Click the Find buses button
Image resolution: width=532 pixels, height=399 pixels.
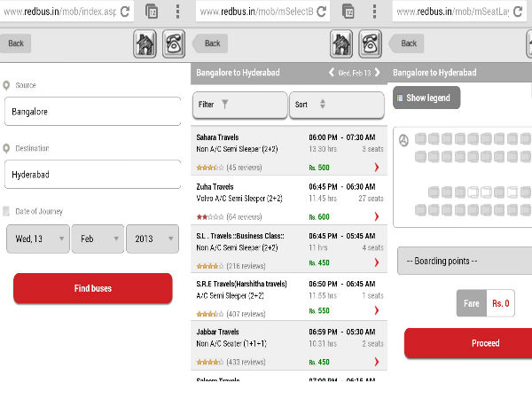tap(93, 288)
